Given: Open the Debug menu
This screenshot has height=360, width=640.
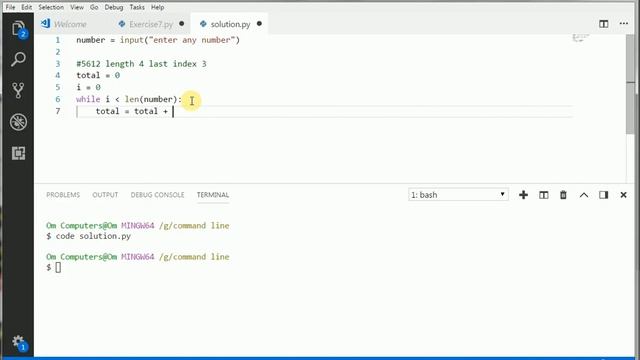Looking at the screenshot, I should click(113, 7).
